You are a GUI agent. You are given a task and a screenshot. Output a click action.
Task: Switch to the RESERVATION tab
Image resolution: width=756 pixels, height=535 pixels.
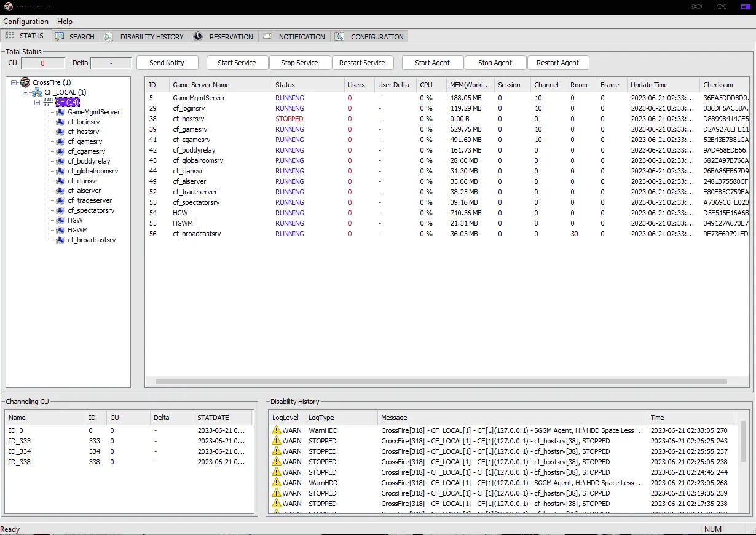(x=224, y=36)
